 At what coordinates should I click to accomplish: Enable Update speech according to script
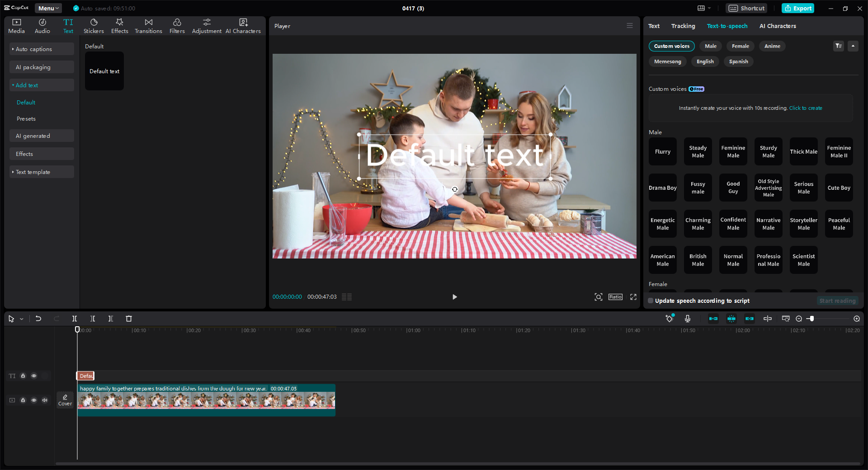[x=650, y=301]
